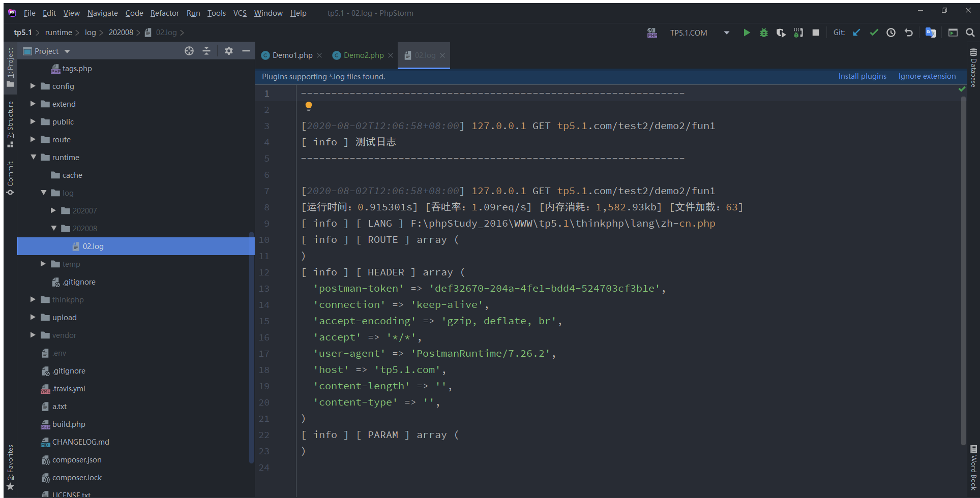Select .travis.yml in the Project tree
The image size is (980, 498).
(69, 388)
